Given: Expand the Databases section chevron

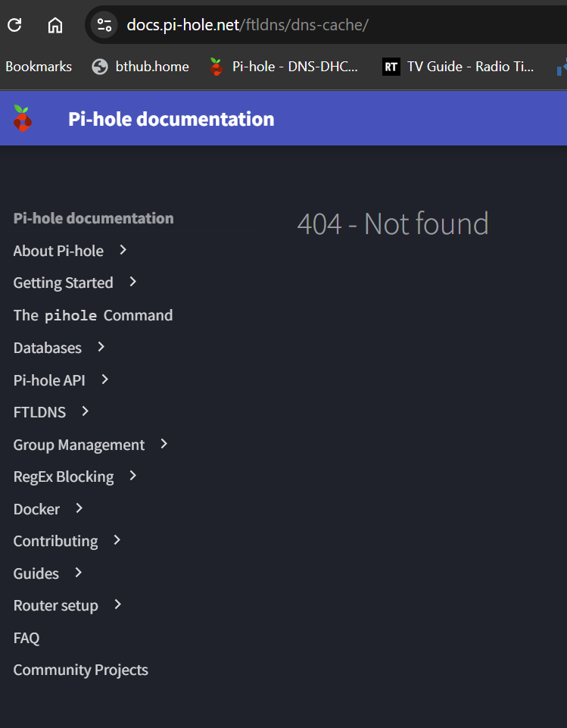Looking at the screenshot, I should point(101,347).
